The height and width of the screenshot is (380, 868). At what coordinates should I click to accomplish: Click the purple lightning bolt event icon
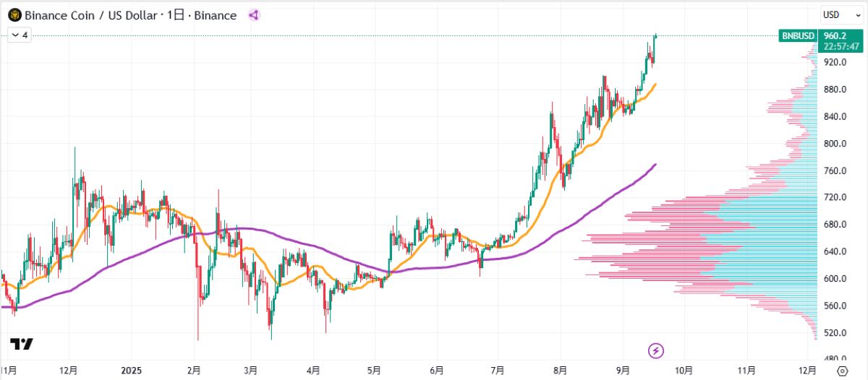pyautogui.click(x=656, y=351)
